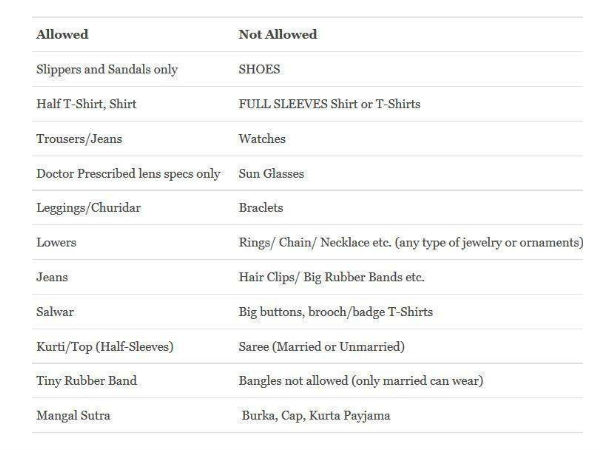Click the "Not Allowed" column header
This screenshot has height=450, width=600.
pyautogui.click(x=277, y=35)
